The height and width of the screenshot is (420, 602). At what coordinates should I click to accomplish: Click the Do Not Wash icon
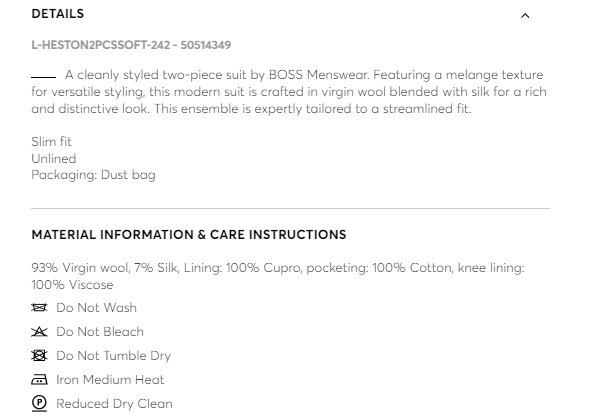(x=40, y=308)
